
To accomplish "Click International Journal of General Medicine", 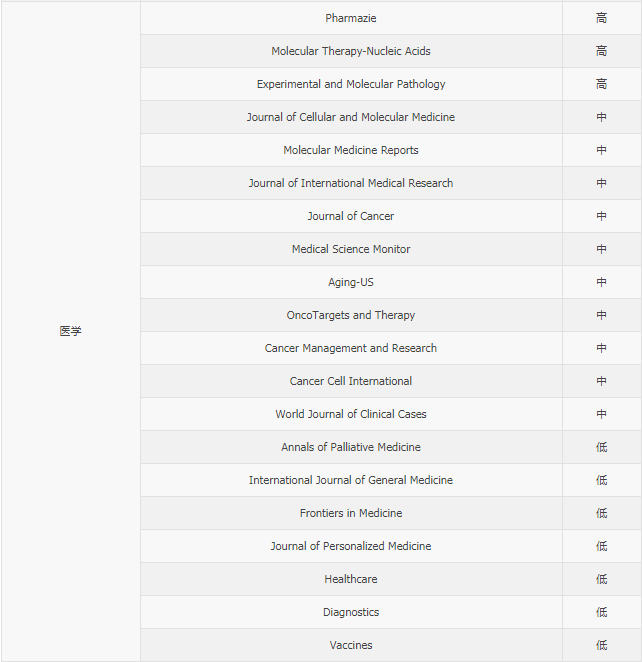I will click(x=351, y=480).
